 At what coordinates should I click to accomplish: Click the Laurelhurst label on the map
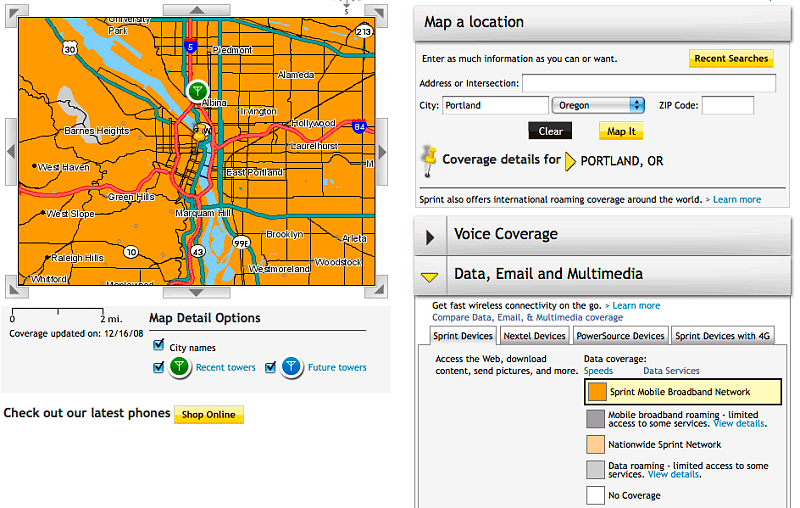tap(314, 146)
